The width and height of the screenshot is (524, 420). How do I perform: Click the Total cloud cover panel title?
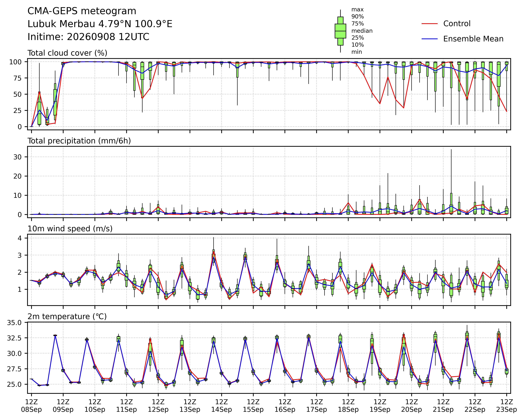point(67,53)
